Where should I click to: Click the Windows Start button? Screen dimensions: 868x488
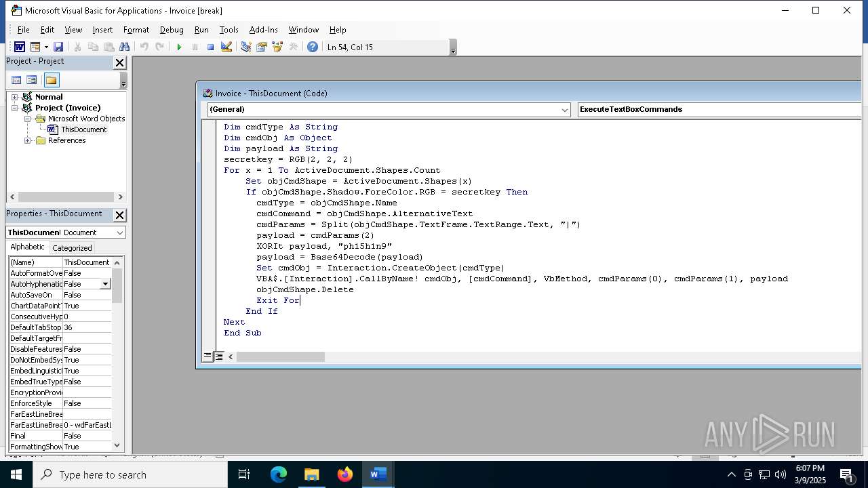click(16, 474)
